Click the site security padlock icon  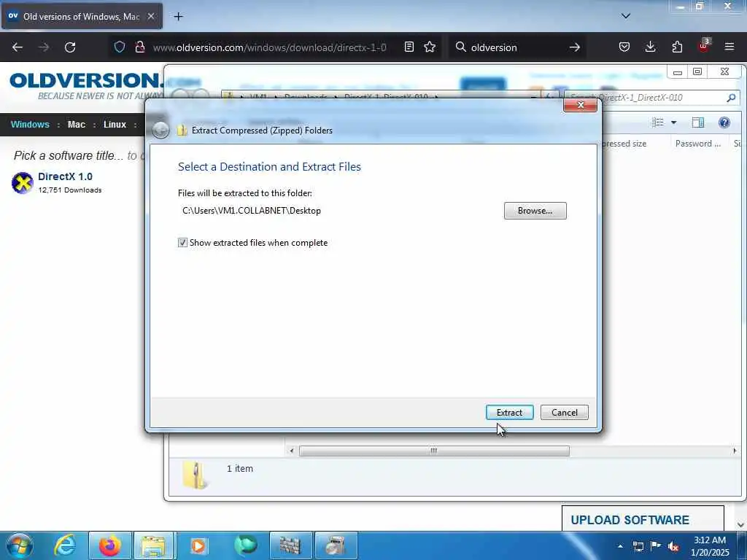pyautogui.click(x=139, y=47)
